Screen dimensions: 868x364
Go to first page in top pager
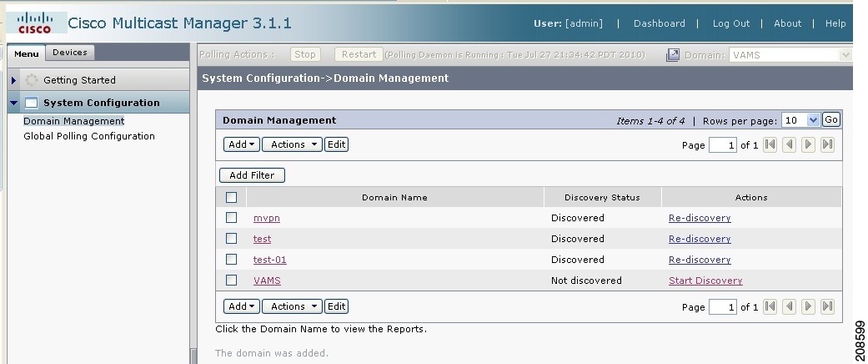(770, 144)
